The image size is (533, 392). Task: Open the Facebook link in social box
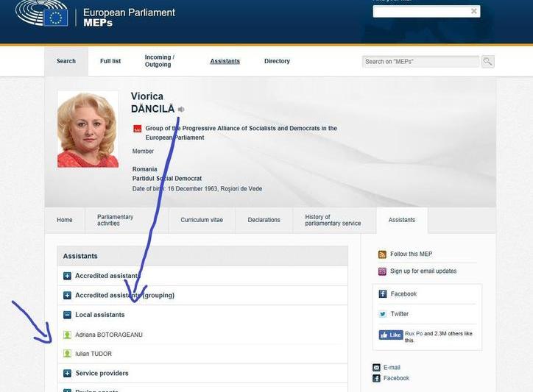(x=403, y=294)
